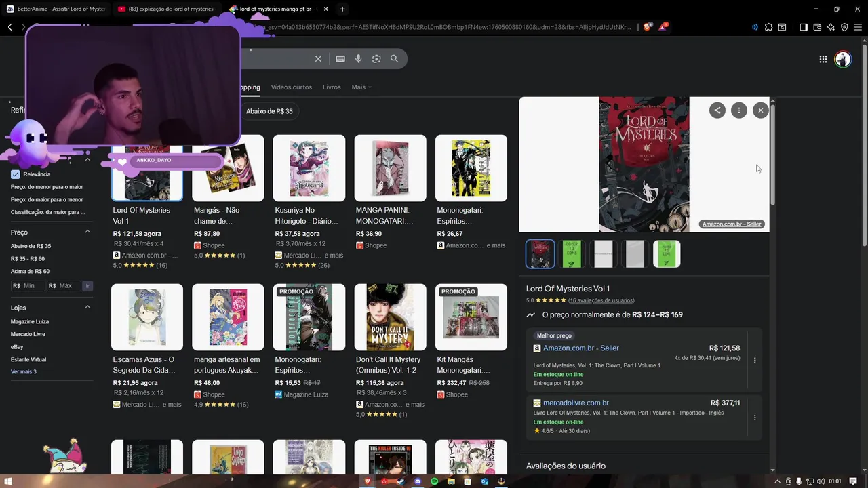The width and height of the screenshot is (868, 488).
Task: Go back to previous page
Action: [10, 27]
